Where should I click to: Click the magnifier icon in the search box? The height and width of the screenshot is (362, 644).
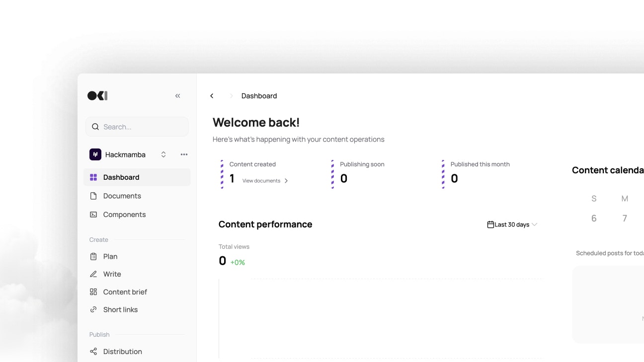(95, 127)
